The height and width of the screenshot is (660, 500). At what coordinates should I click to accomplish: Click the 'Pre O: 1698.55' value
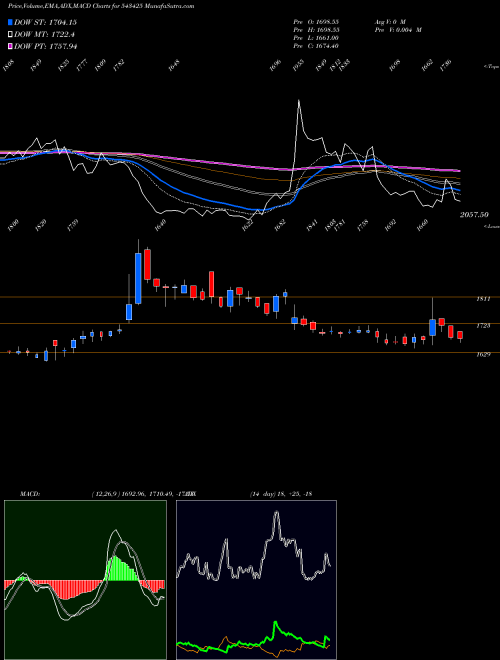coord(316,21)
